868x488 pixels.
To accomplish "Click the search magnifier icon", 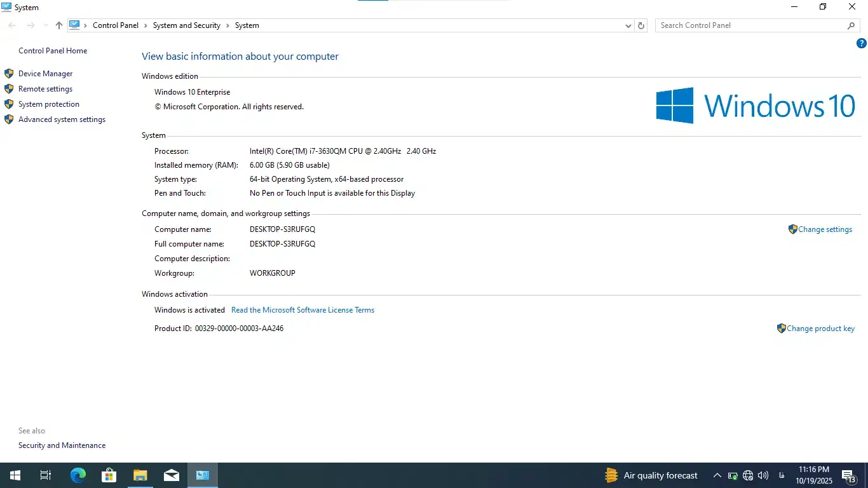I will tap(851, 25).
